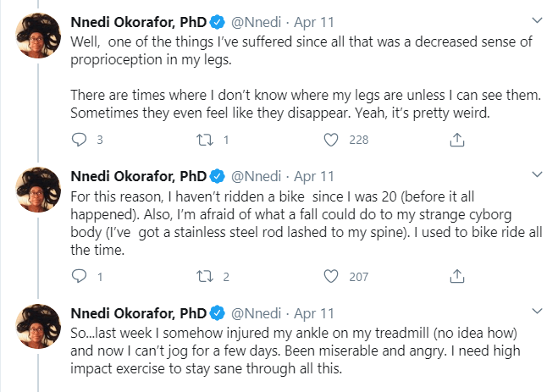Screen dimensions: 558x392
Task: Expand more options on the bike tweet
Action: click(537, 174)
